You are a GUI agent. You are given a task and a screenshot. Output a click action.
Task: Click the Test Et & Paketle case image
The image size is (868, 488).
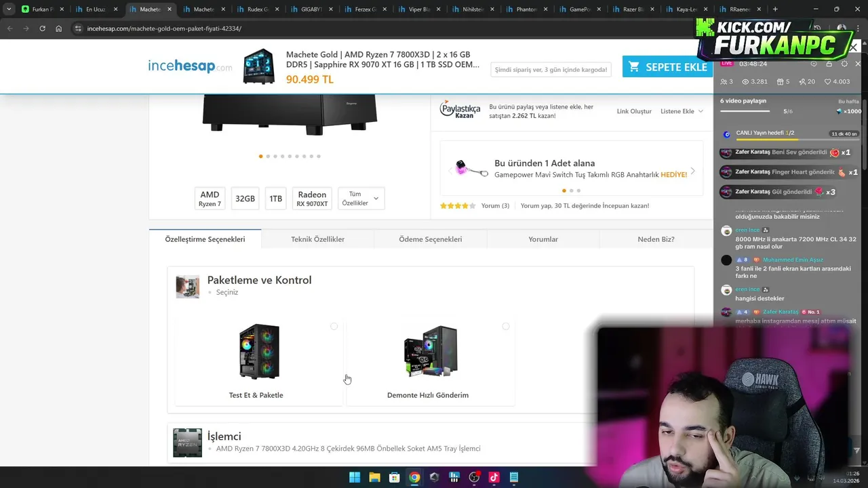click(259, 351)
